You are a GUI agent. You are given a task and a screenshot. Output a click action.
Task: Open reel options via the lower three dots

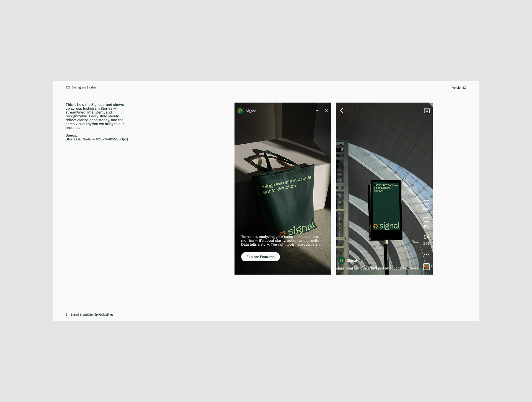point(426,254)
